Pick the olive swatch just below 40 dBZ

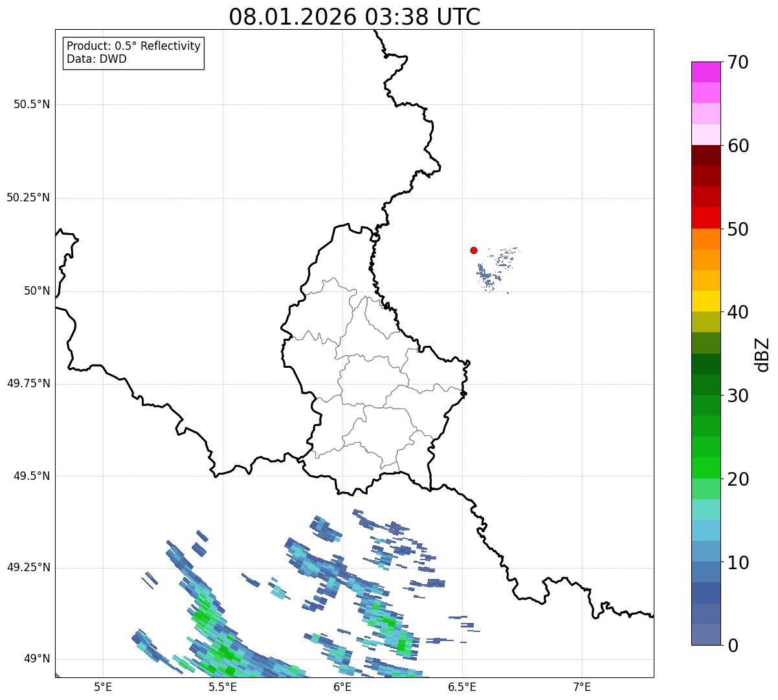[706, 322]
